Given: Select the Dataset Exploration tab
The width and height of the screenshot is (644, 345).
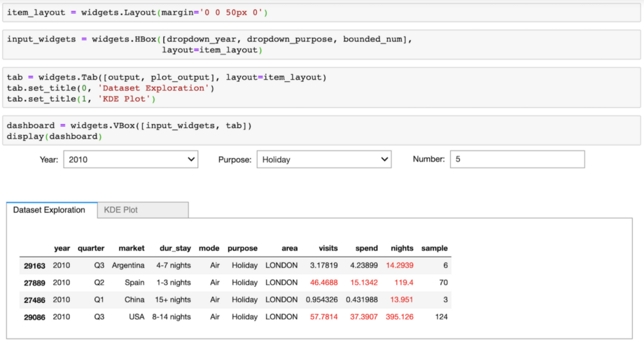Looking at the screenshot, I should [x=52, y=210].
